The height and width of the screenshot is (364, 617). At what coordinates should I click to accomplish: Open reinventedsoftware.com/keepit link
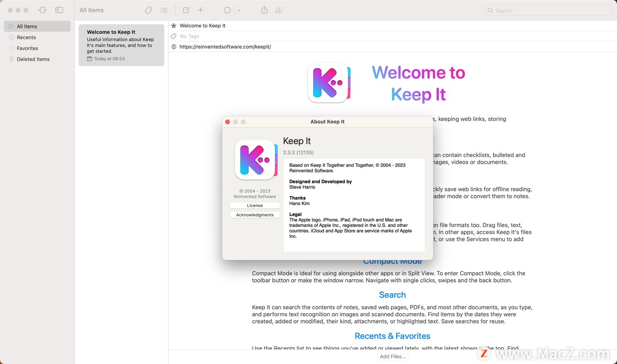pos(225,46)
